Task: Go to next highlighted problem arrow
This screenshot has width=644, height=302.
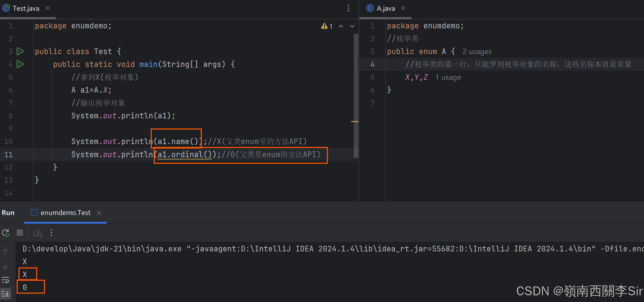Action: pos(352,26)
